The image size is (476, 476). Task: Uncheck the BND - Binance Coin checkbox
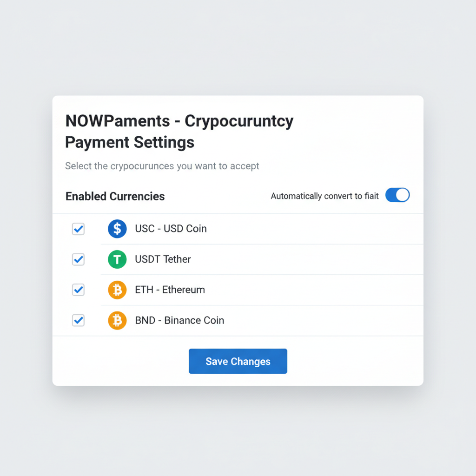(78, 320)
